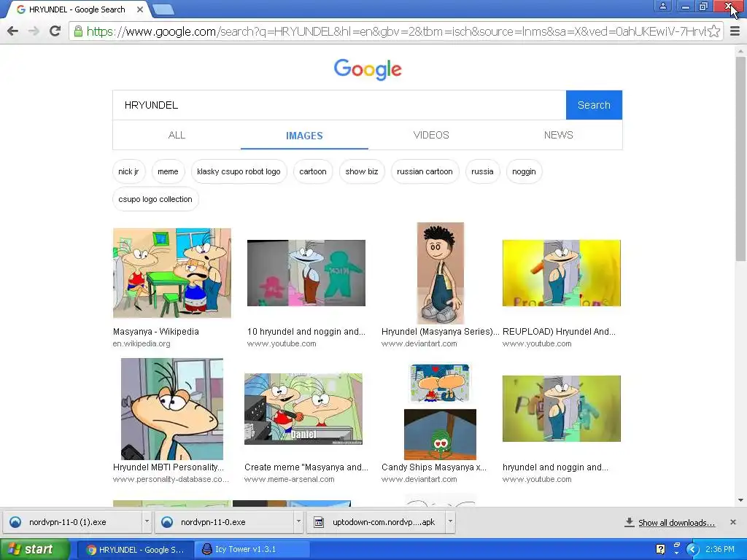The height and width of the screenshot is (560, 747).
Task: Open nordvpn-11-0.exe download item
Action: (x=224, y=522)
